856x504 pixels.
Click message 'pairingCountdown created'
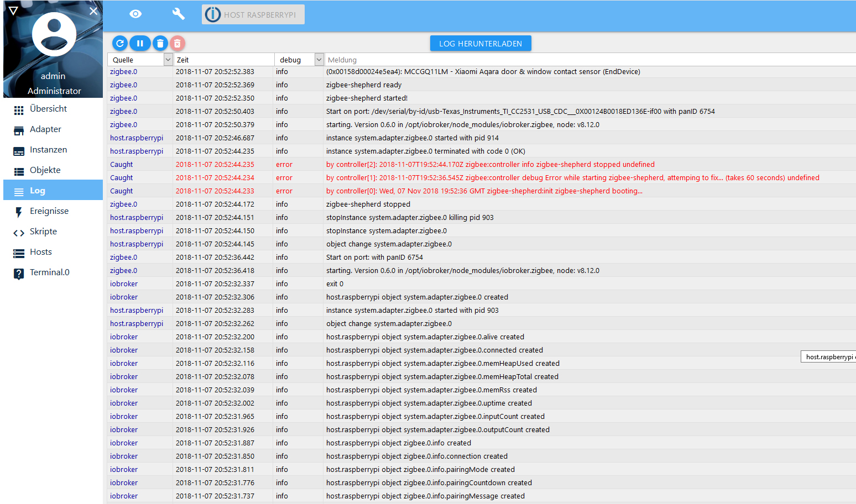click(x=429, y=482)
